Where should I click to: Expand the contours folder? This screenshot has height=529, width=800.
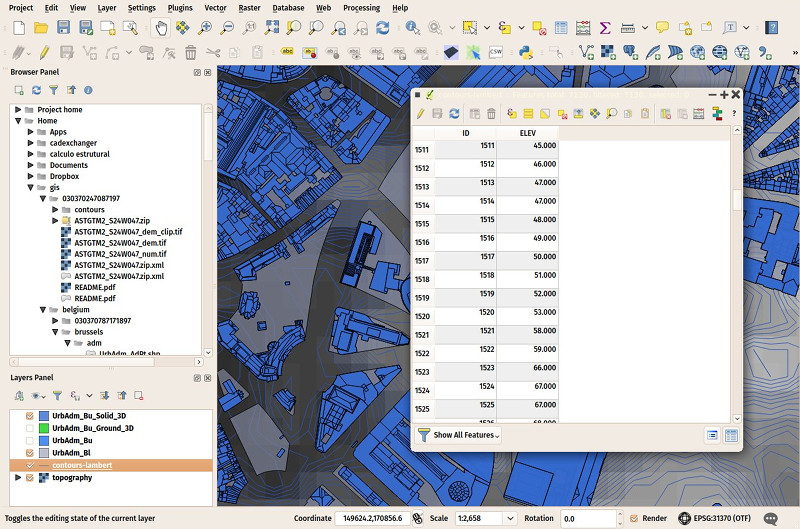coord(55,209)
